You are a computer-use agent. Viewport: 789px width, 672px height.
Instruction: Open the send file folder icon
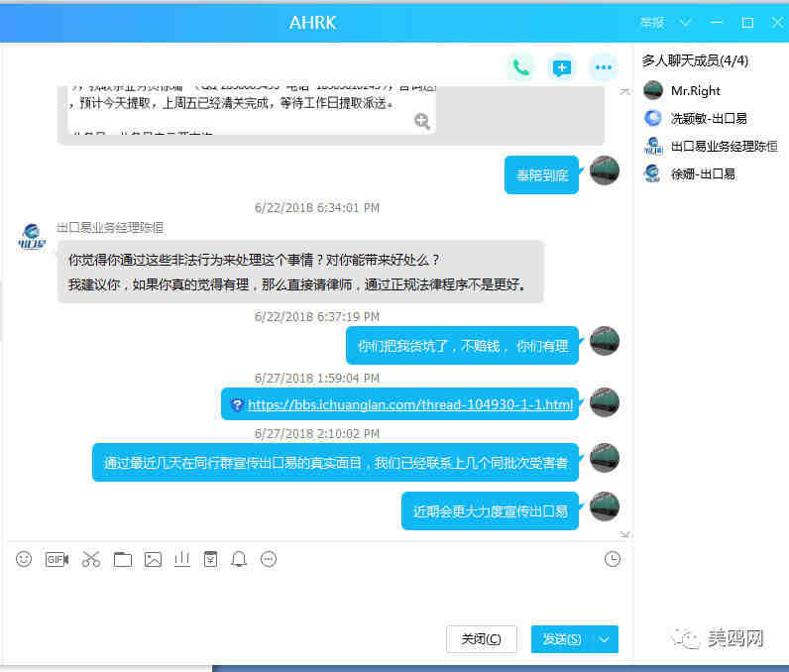[122, 559]
